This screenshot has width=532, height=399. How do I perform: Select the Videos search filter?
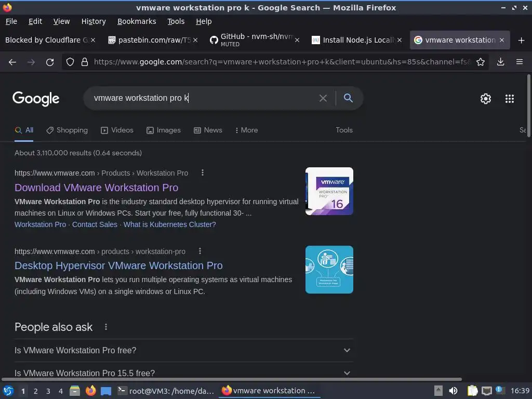[117, 130]
